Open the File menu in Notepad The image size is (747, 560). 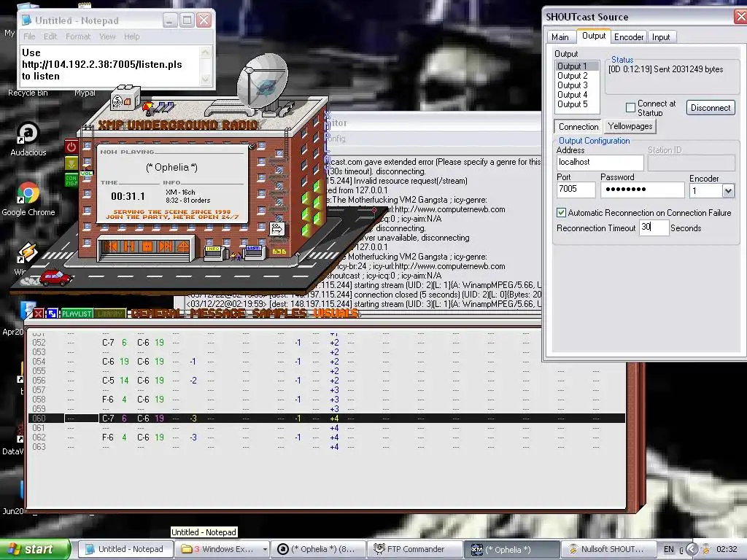click(29, 36)
